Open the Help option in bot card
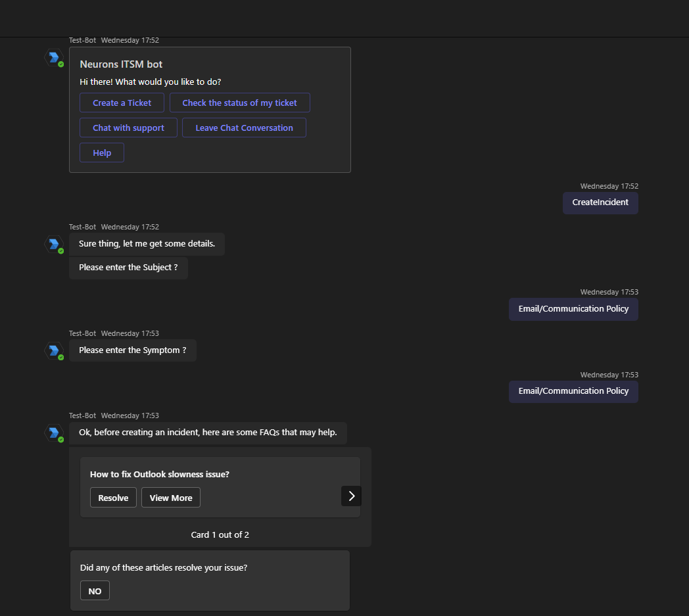689x616 pixels. (102, 153)
